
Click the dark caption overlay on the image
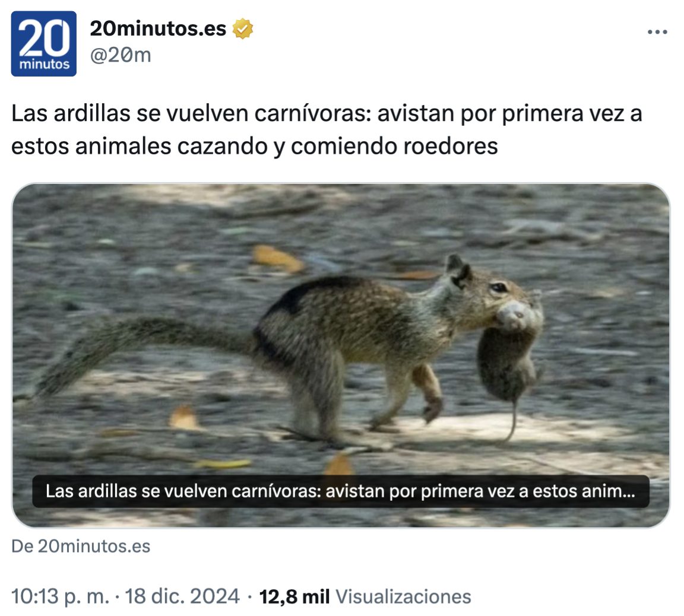tap(341, 491)
